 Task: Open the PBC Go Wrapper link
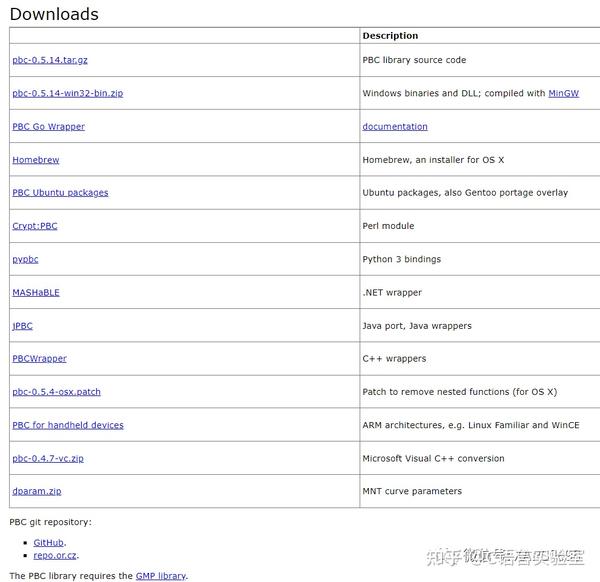[49, 127]
